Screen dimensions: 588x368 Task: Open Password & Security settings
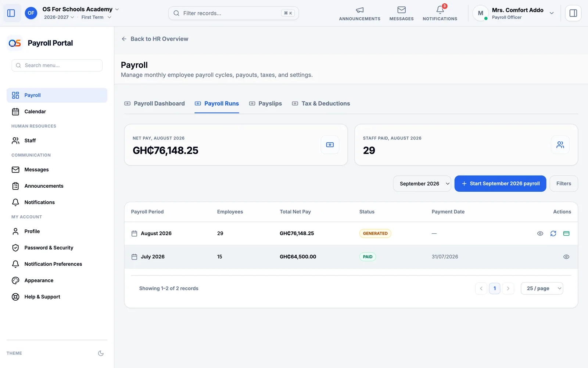click(x=57, y=248)
